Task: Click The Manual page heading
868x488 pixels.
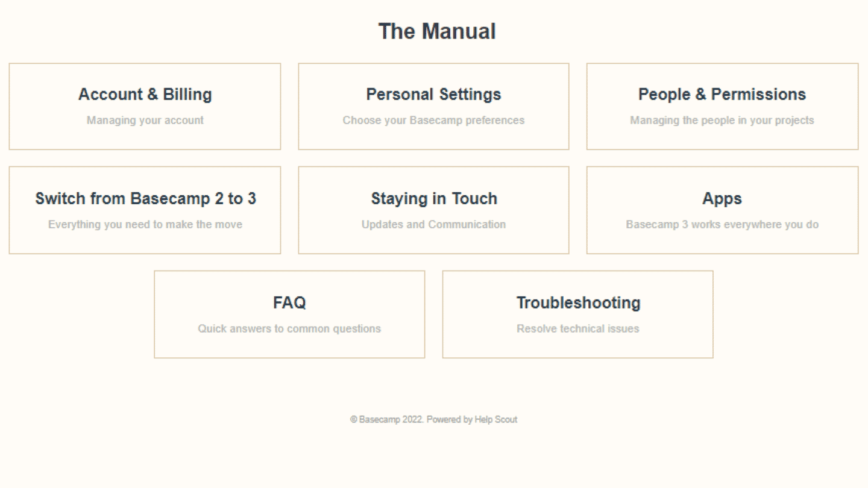Action: click(437, 31)
